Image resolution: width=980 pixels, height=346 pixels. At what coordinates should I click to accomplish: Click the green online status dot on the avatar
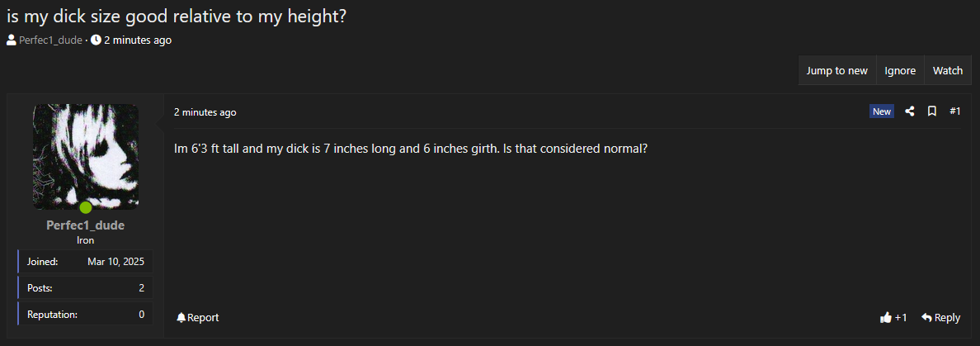[x=86, y=207]
